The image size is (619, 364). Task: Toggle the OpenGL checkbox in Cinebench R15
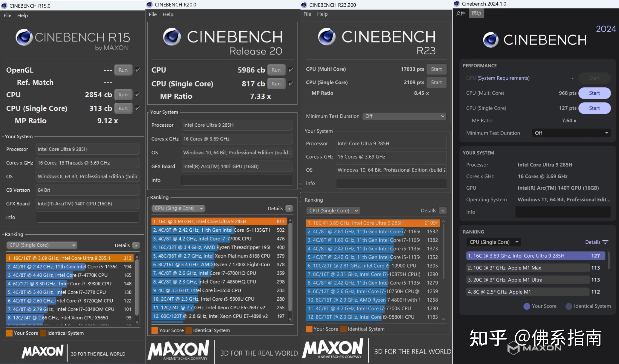[x=137, y=70]
